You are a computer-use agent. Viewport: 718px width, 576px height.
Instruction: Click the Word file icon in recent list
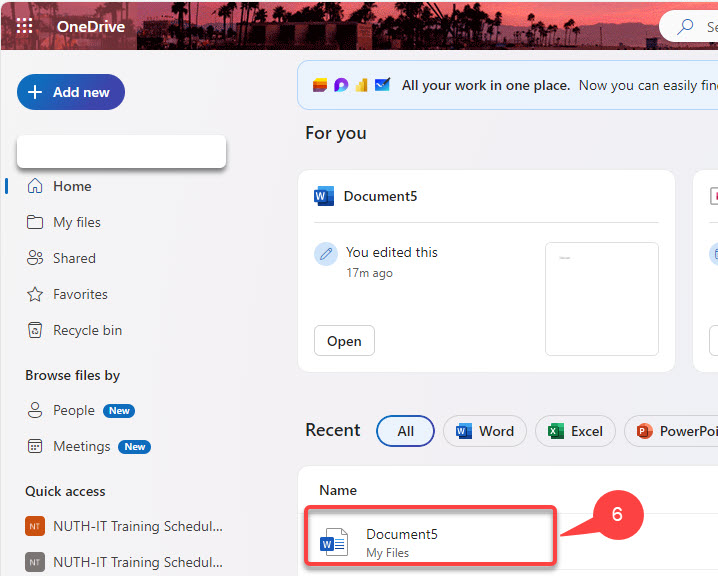click(334, 542)
